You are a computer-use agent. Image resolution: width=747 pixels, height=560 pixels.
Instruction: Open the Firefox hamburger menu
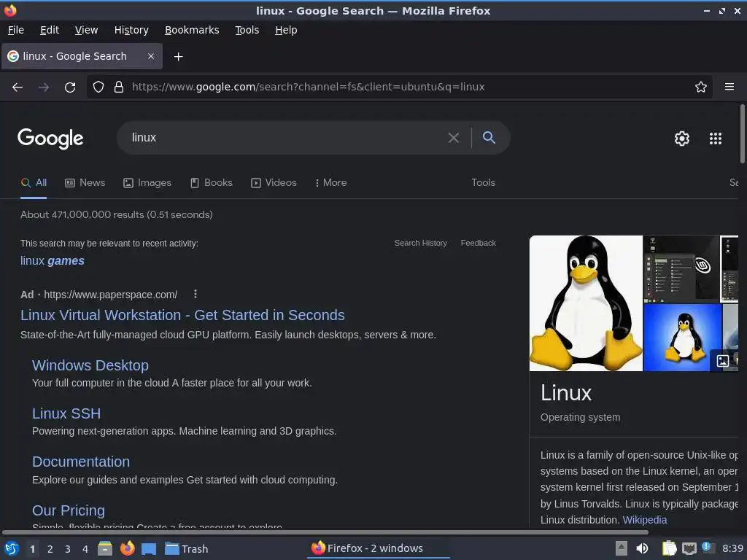(729, 87)
